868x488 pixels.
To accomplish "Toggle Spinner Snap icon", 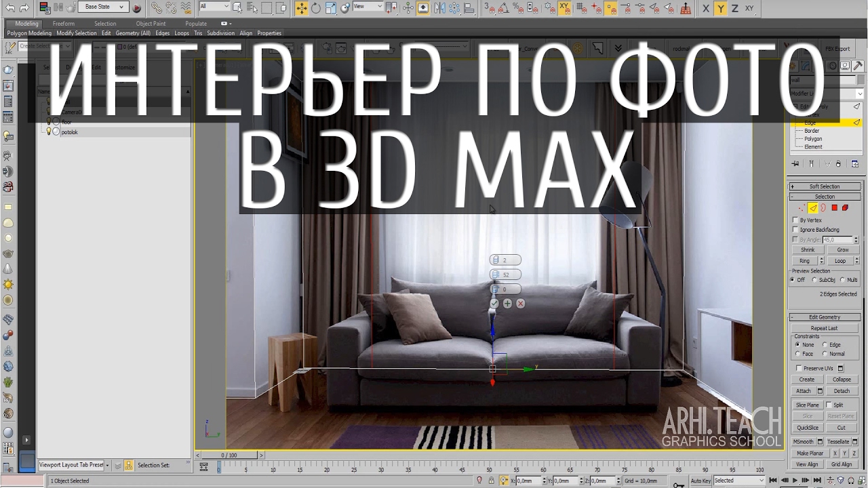I will click(532, 7).
